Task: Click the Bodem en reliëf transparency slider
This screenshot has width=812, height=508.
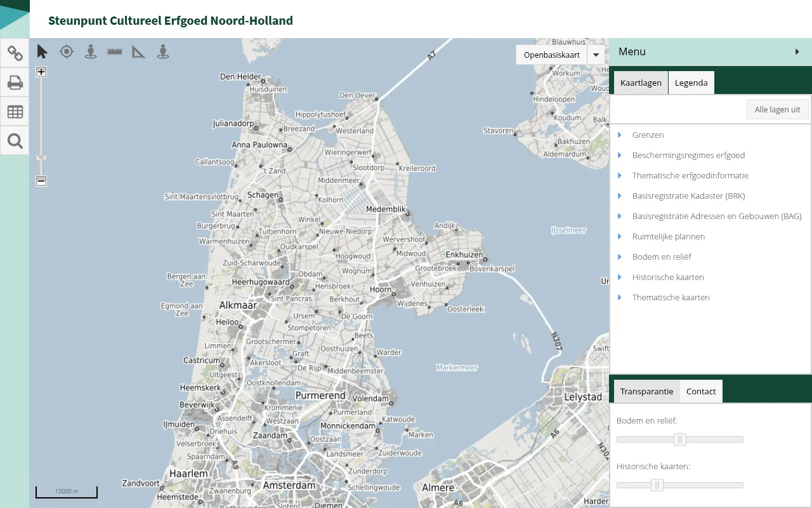Action: coord(680,439)
